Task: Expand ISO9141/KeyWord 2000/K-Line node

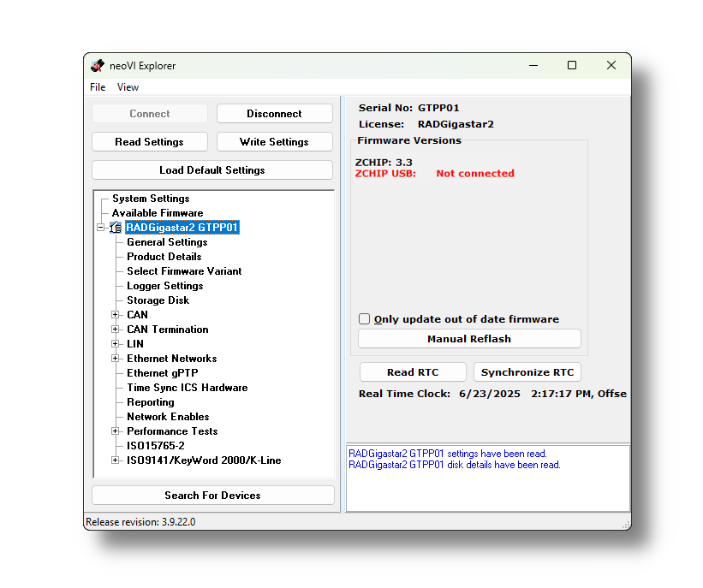Action: pos(116,460)
